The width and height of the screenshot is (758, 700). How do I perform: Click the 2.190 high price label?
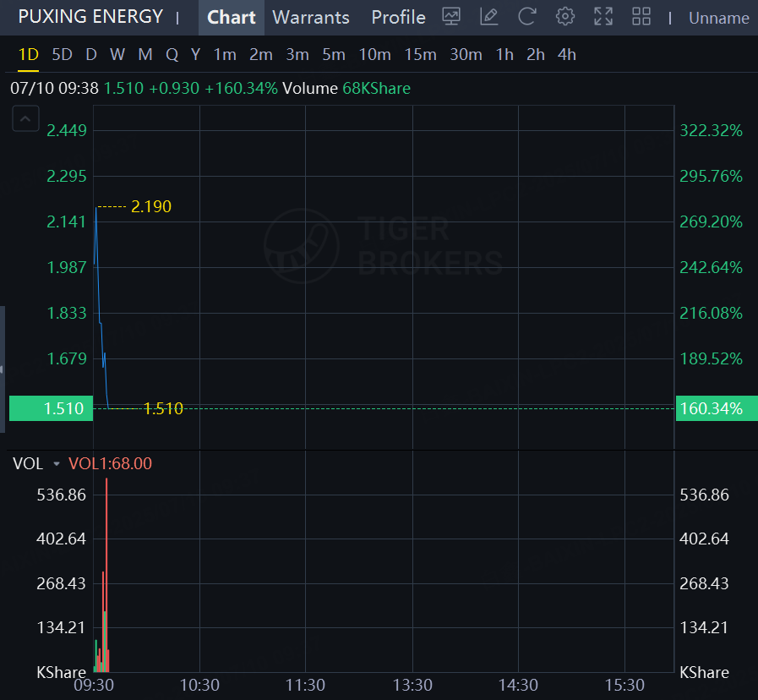pos(151,206)
